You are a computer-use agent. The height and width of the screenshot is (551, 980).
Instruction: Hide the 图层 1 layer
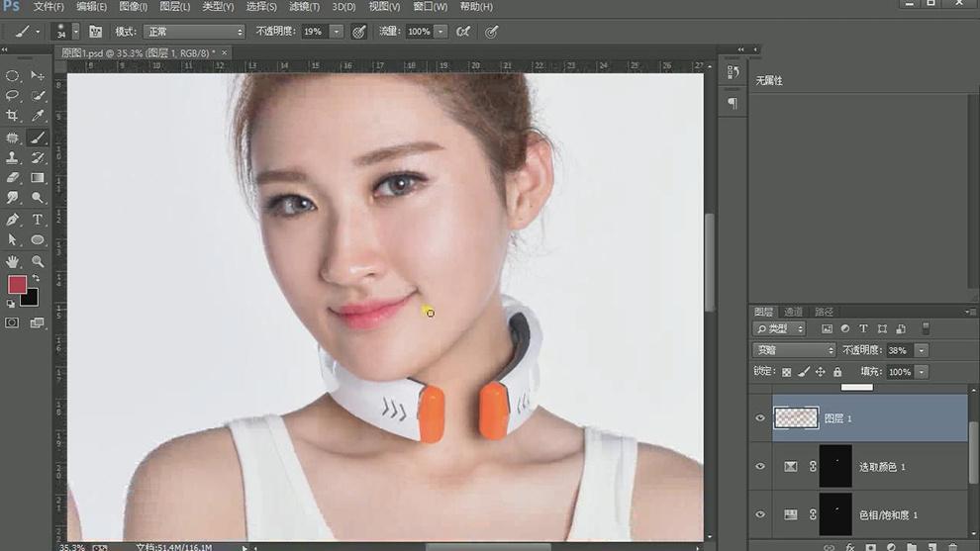tap(760, 418)
